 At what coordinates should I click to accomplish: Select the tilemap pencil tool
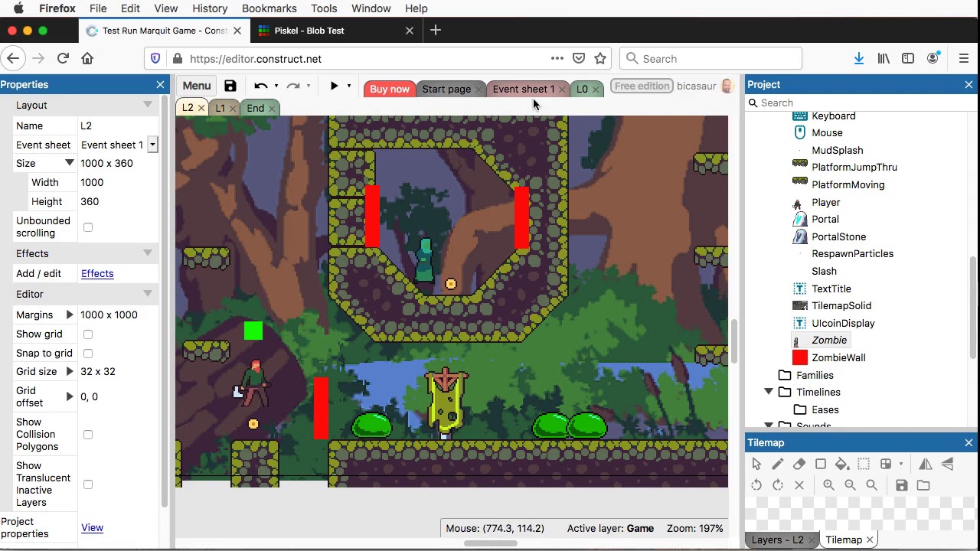coord(778,464)
